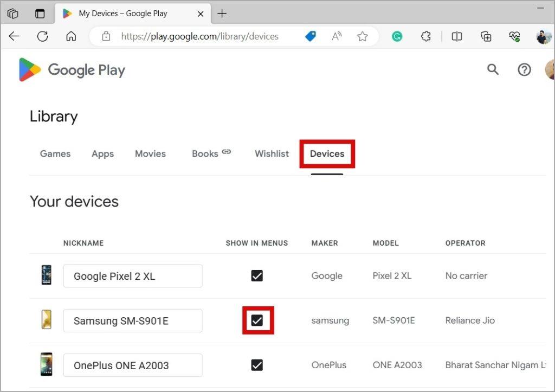Add page to favorites star icon

[362, 36]
